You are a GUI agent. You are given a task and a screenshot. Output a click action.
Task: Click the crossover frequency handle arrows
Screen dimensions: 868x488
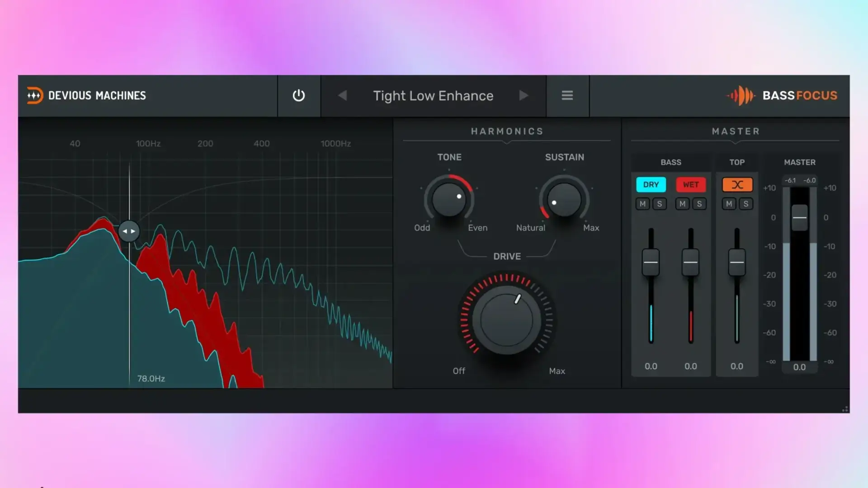pyautogui.click(x=129, y=231)
